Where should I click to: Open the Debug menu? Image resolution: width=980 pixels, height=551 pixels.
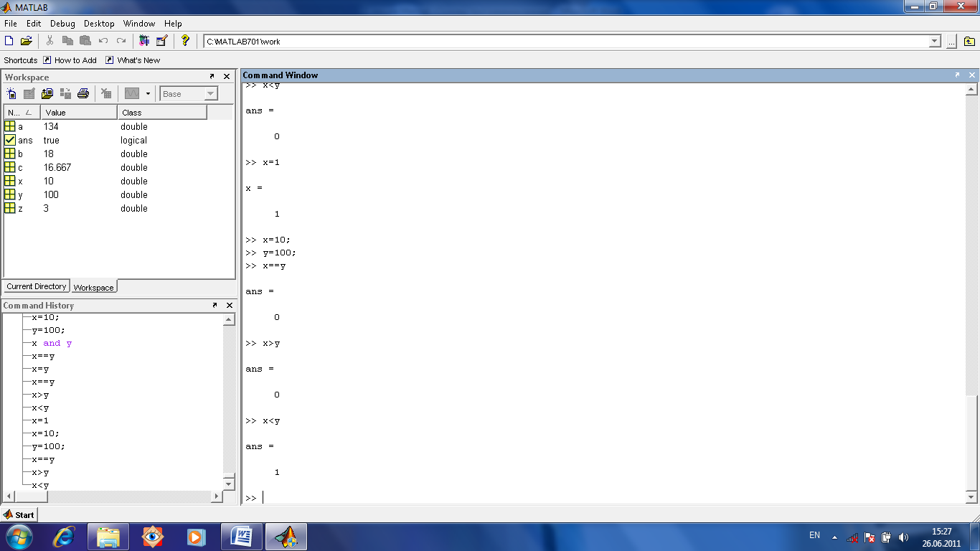(62, 24)
